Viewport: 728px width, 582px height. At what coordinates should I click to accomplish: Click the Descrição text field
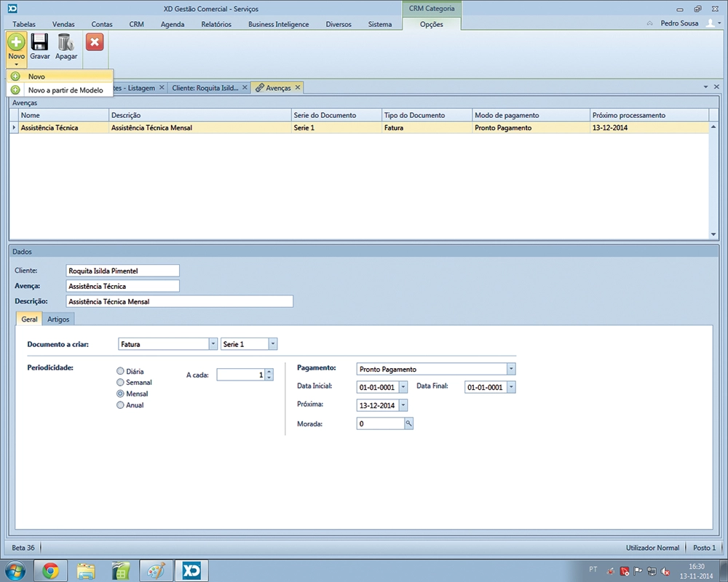pyautogui.click(x=179, y=301)
